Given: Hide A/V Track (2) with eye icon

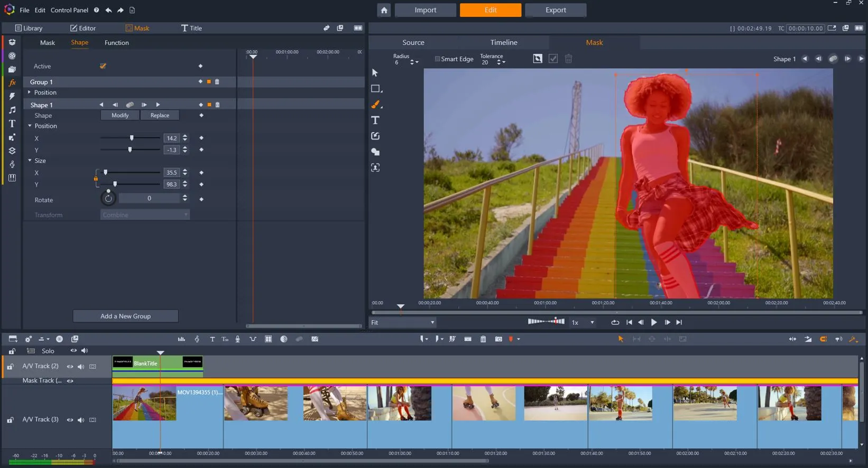Looking at the screenshot, I should click(70, 367).
